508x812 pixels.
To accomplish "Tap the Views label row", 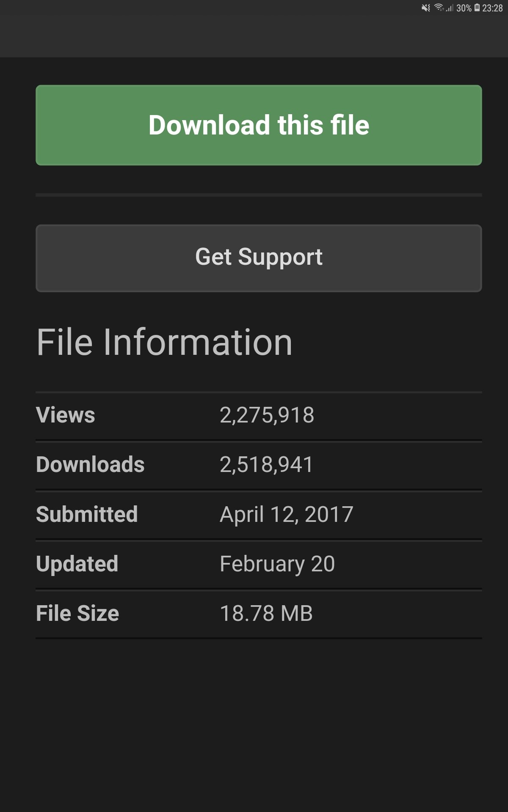I will coord(259,415).
